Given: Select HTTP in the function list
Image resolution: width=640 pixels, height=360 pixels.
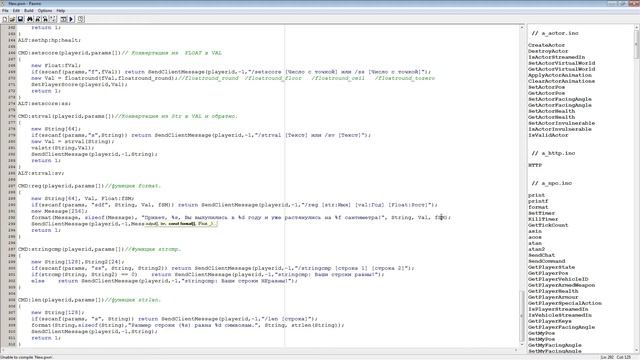Looking at the screenshot, I should pyautogui.click(x=535, y=165).
